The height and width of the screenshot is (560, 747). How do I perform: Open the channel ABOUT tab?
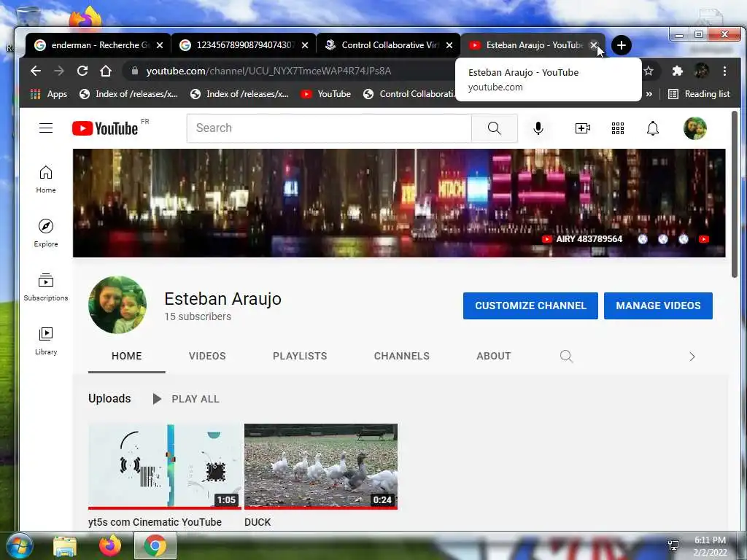click(494, 356)
